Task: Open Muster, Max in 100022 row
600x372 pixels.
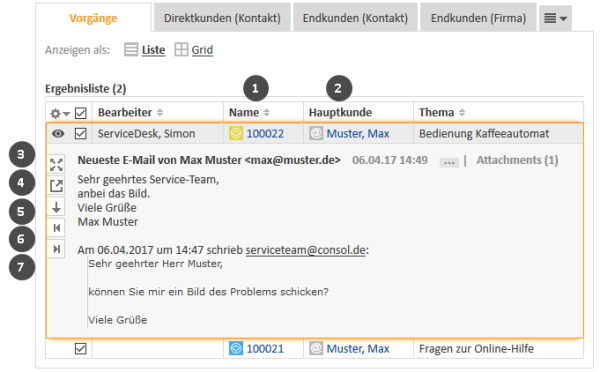Action: pyautogui.click(x=358, y=134)
